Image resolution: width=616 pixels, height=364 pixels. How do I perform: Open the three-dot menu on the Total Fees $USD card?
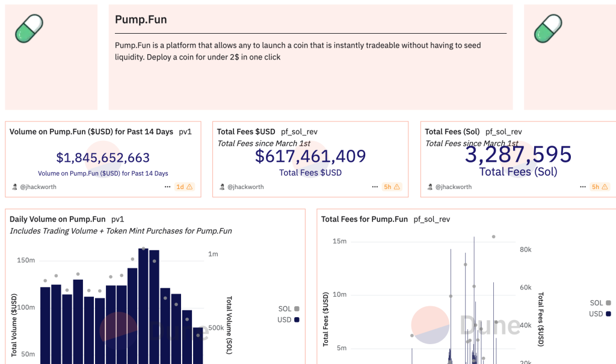click(375, 187)
